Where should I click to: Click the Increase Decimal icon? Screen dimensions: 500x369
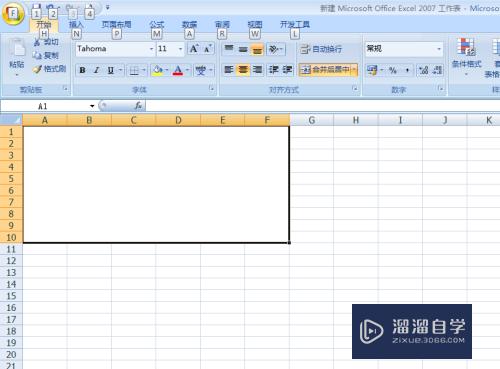point(423,70)
